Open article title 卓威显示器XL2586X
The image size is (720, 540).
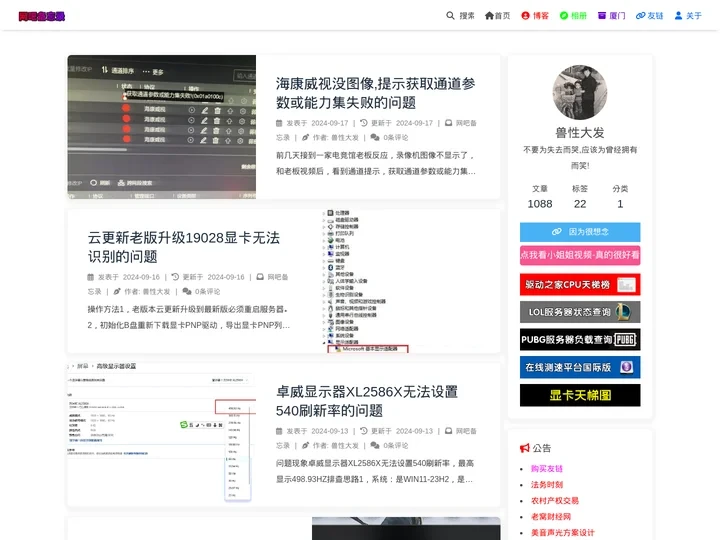point(367,401)
